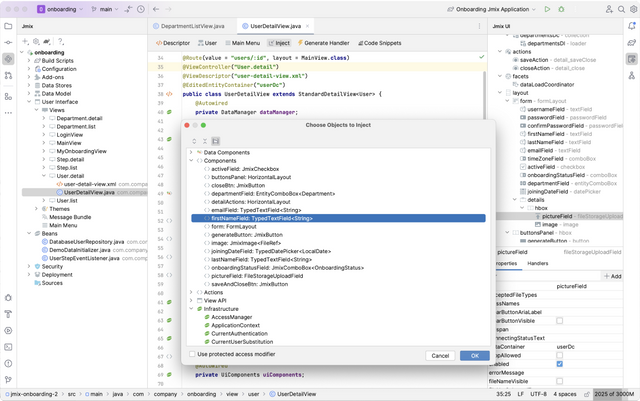Click the Add button in properties panel
This screenshot has height=401, width=640.
(x=612, y=276)
